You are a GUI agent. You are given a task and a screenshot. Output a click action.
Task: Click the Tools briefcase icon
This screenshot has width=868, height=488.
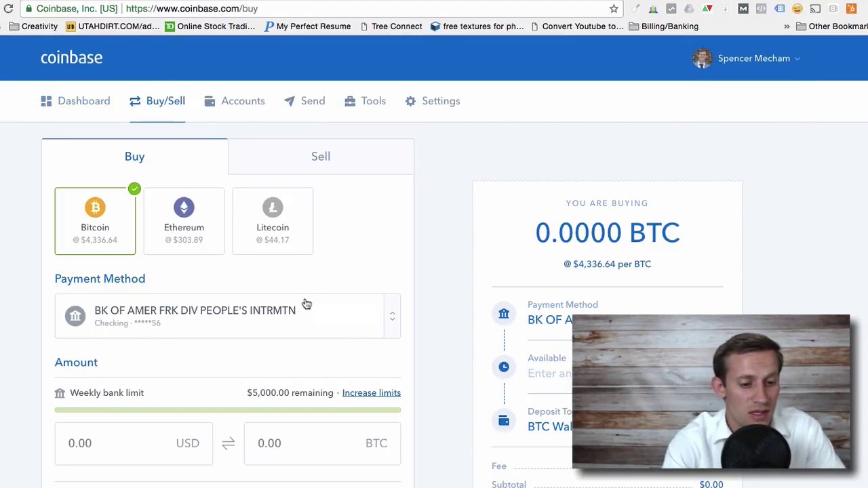tap(350, 101)
